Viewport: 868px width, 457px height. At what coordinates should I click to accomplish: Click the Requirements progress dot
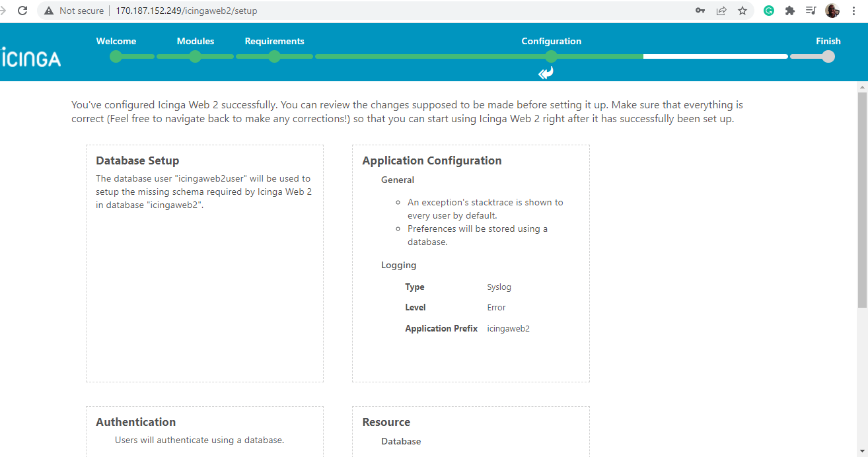click(x=275, y=57)
